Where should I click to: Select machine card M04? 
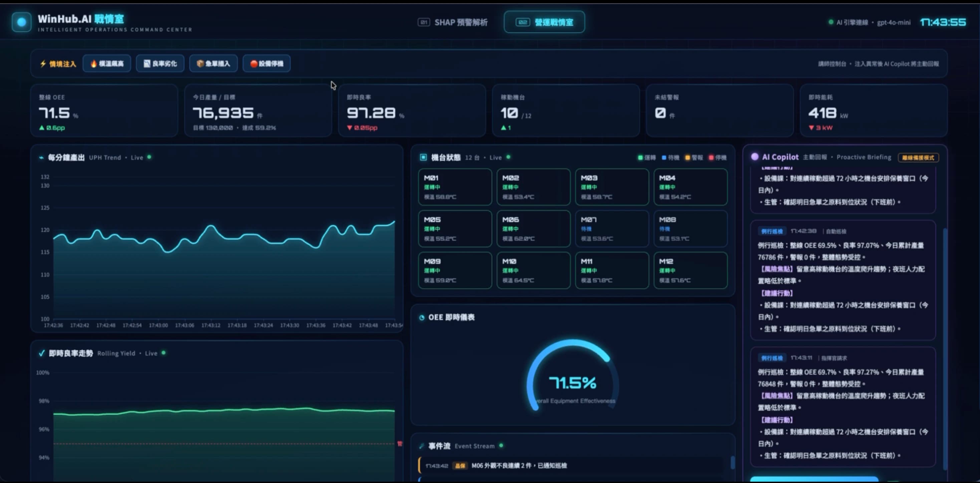coord(691,187)
